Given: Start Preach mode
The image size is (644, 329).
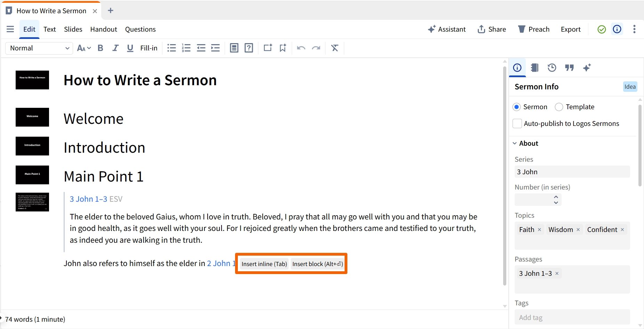Looking at the screenshot, I should tap(534, 29).
